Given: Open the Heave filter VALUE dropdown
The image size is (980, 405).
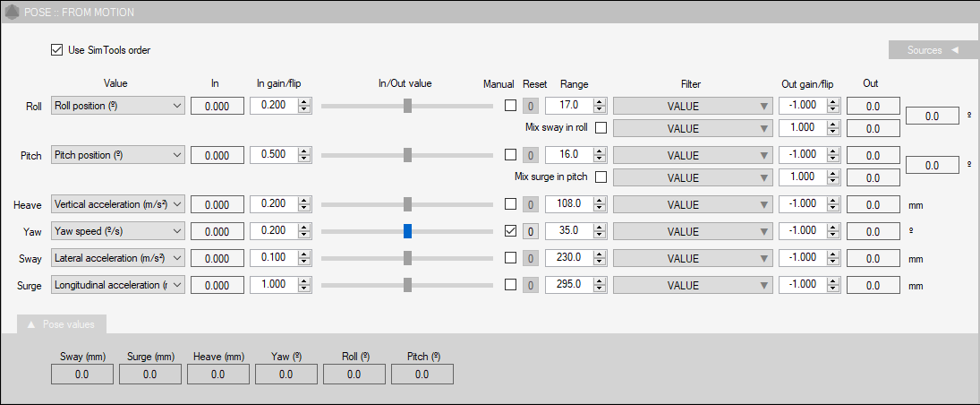Looking at the screenshot, I should click(x=693, y=204).
